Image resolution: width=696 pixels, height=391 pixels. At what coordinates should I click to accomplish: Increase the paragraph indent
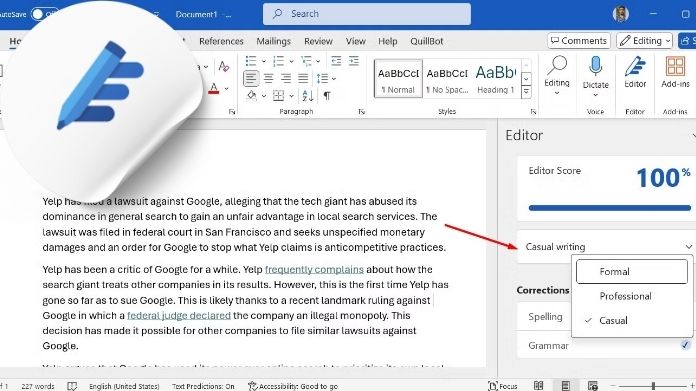[354, 61]
